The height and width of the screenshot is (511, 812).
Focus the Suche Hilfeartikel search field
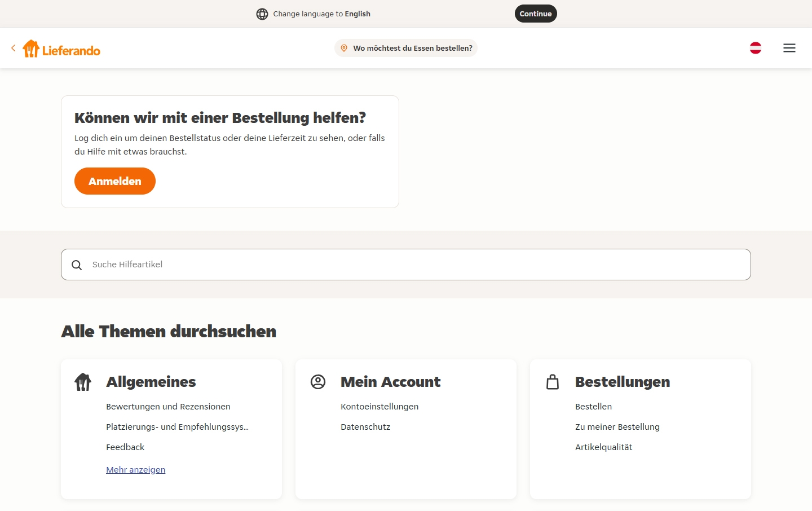coord(417,265)
